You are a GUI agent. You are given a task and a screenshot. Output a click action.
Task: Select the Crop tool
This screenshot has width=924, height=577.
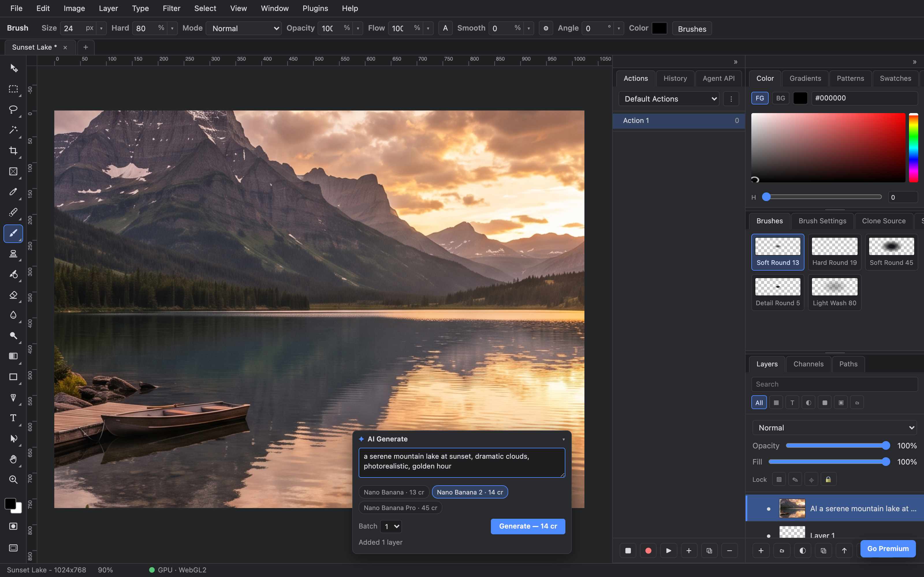[13, 151]
